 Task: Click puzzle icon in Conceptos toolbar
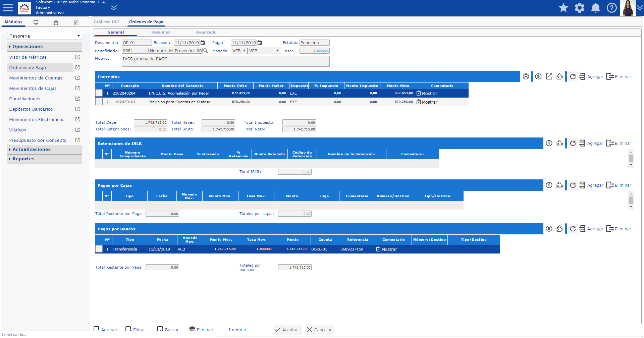[x=560, y=76]
